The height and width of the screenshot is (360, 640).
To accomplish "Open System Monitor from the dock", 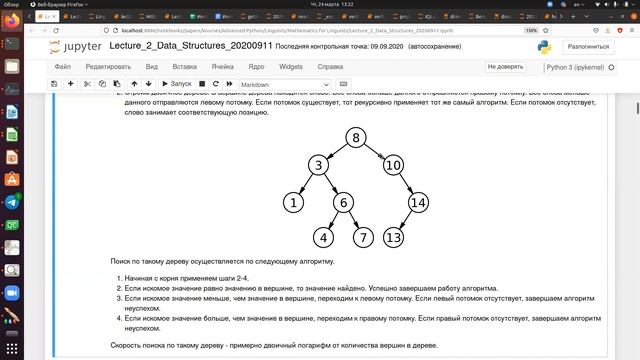I will pos(12,89).
